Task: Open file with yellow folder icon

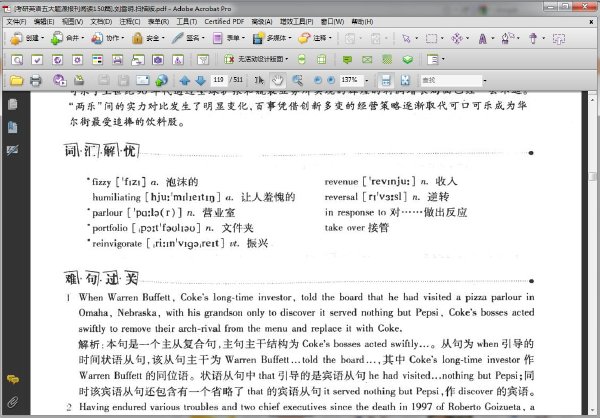Action: pos(16,80)
